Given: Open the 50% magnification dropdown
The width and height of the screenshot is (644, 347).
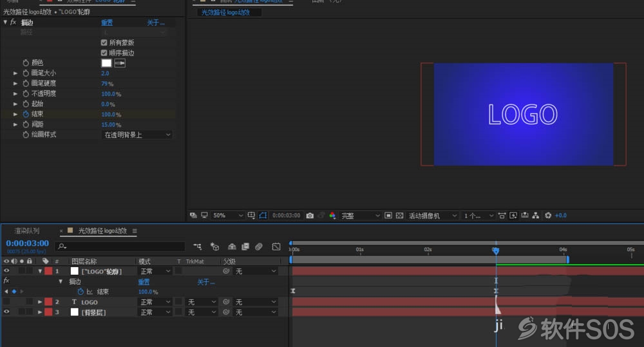Looking at the screenshot, I should click(x=227, y=215).
